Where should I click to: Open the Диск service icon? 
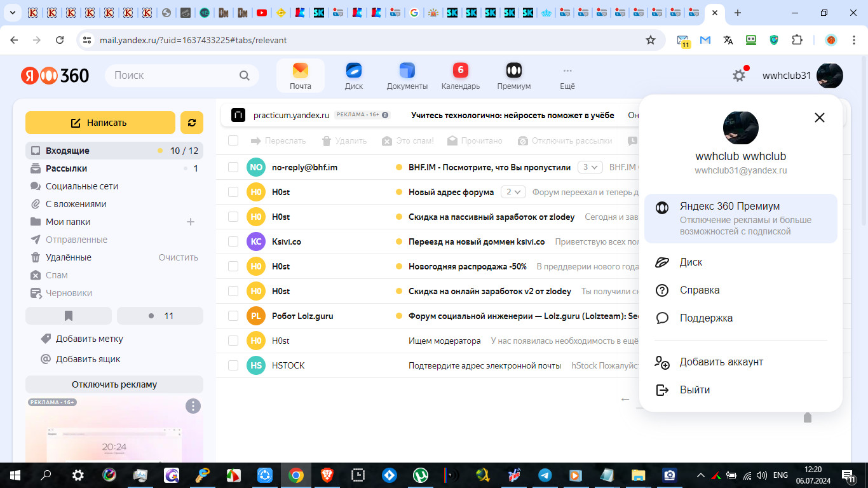[354, 76]
